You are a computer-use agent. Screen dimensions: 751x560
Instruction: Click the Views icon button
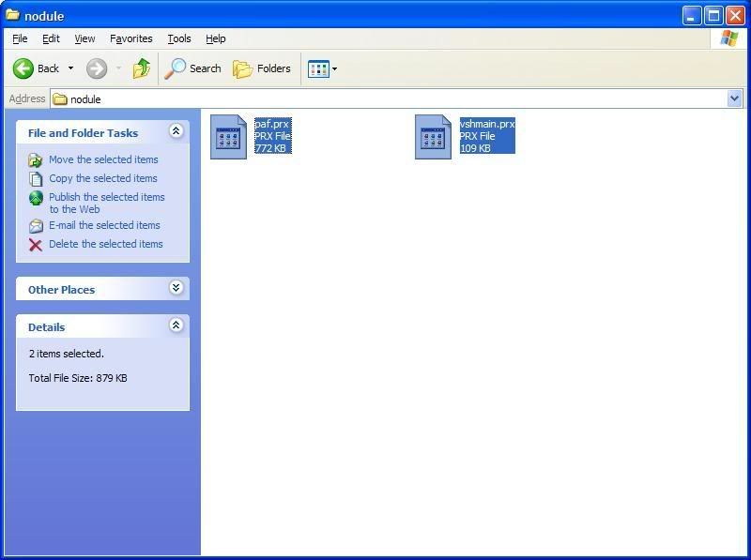(x=318, y=68)
